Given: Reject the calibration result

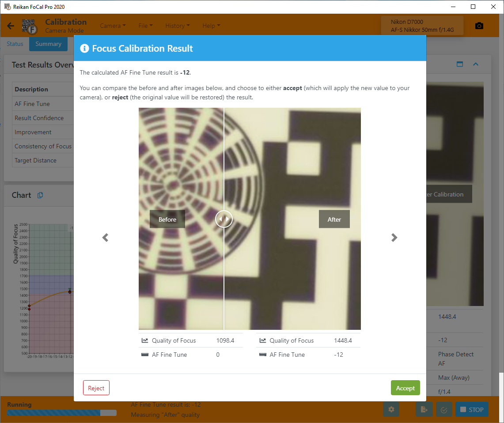Looking at the screenshot, I should coord(96,388).
